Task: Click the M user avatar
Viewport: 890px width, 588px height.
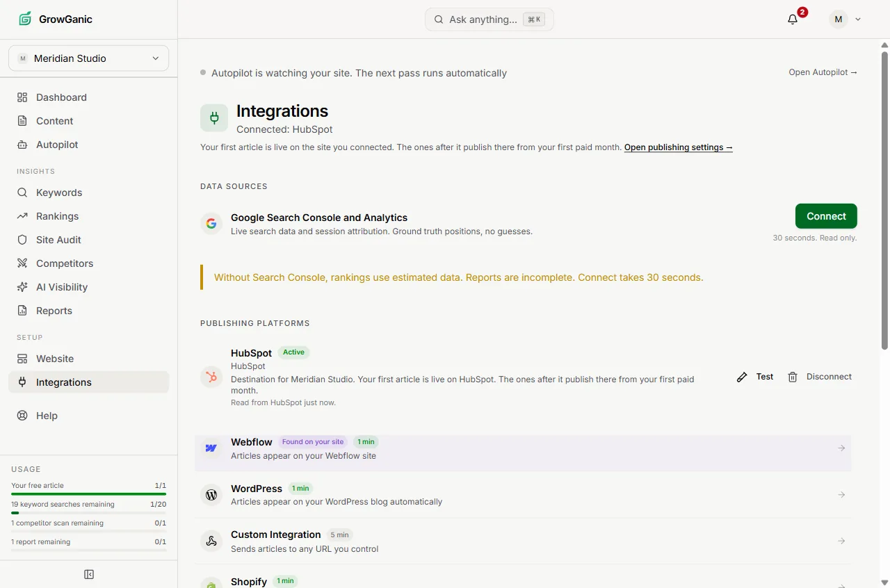Action: [839, 19]
